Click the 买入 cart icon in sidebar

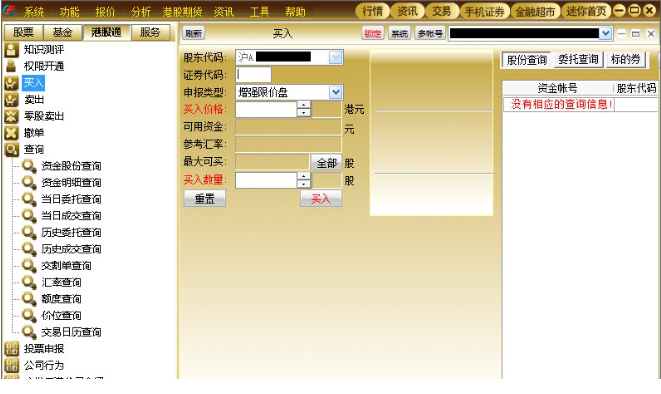(11, 83)
